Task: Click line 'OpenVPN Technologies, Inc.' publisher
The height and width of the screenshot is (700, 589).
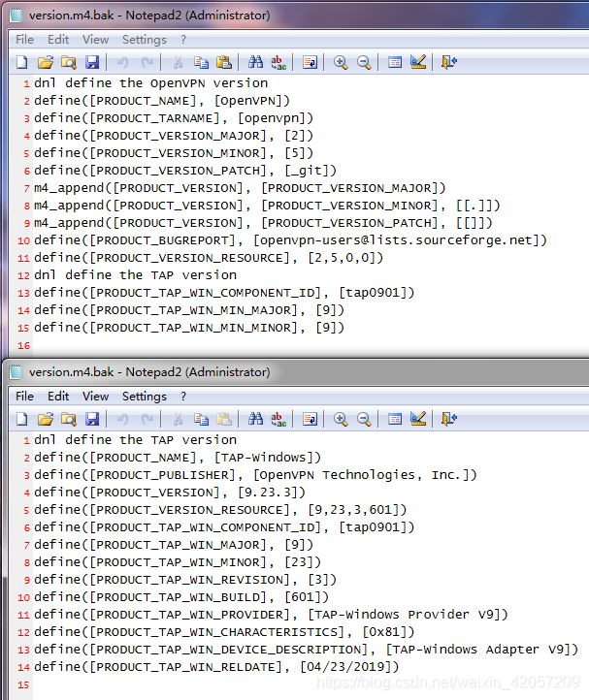Action: pyautogui.click(x=255, y=475)
